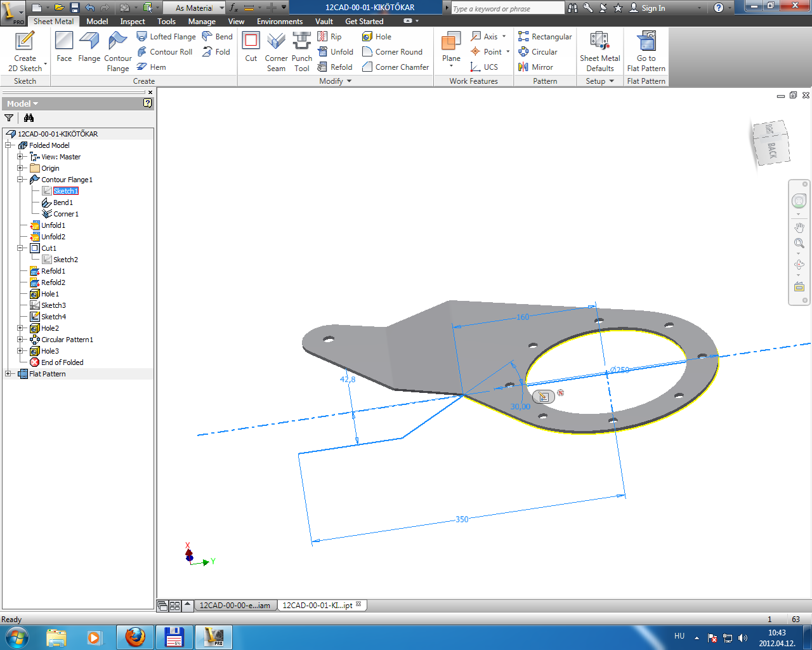Expand the Hole2 feature node
This screenshot has height=650, width=812.
click(20, 328)
